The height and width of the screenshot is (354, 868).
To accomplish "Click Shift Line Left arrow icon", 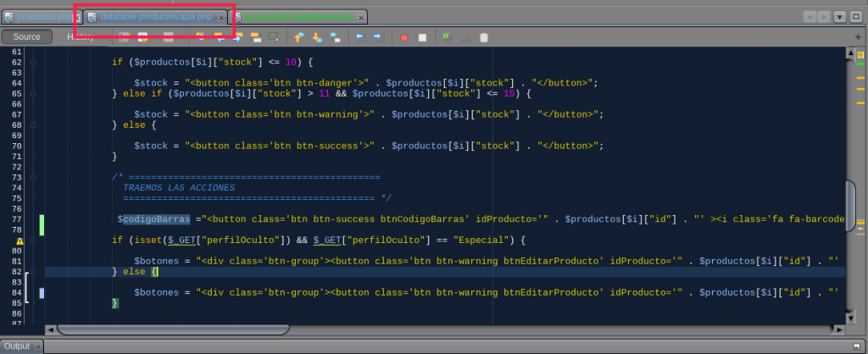I will (x=359, y=37).
